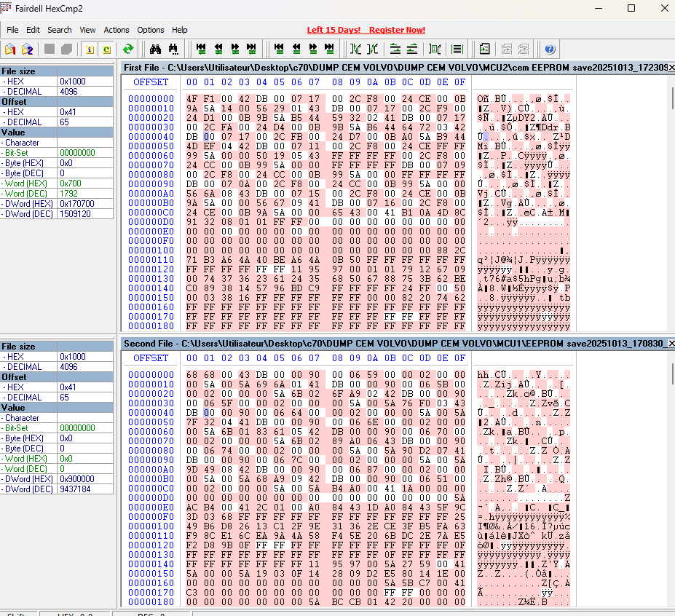This screenshot has width=675, height=616.
Task: Close the Second File pane
Action: 671,343
